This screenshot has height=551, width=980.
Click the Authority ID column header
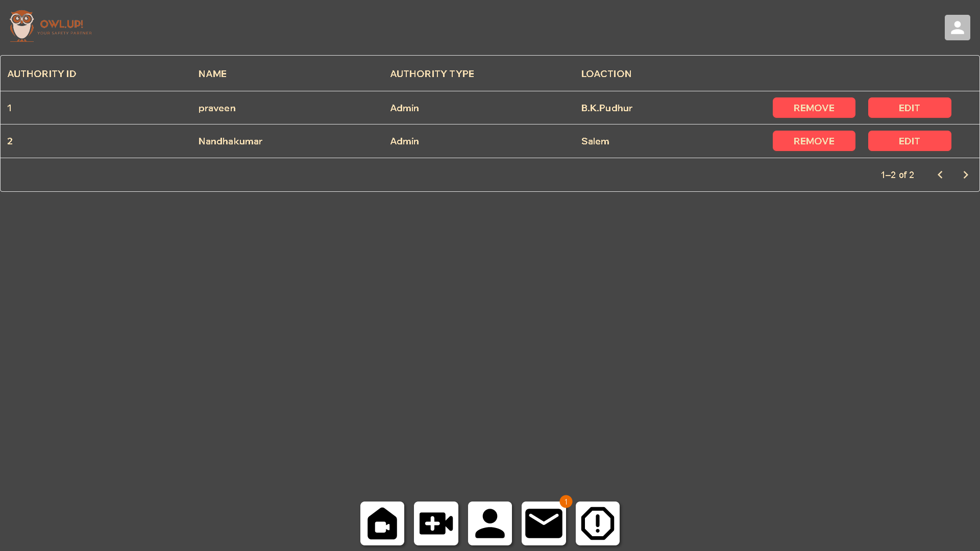(x=42, y=73)
